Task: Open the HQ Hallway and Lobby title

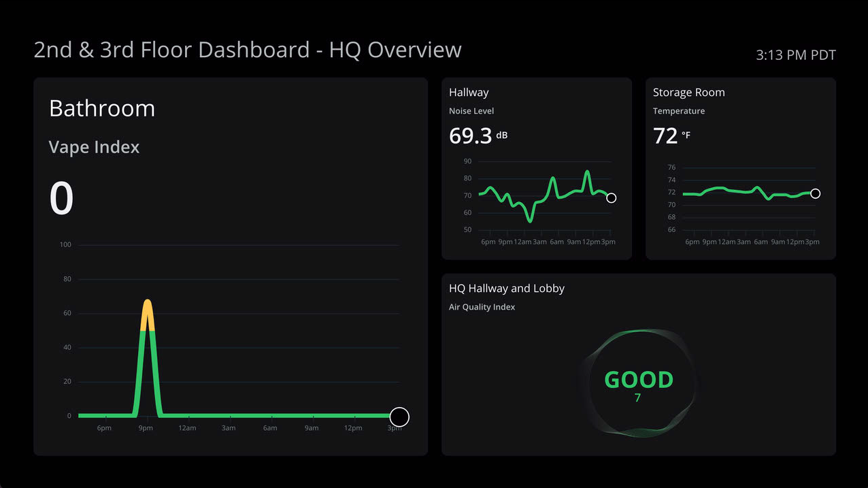Action: (x=507, y=289)
